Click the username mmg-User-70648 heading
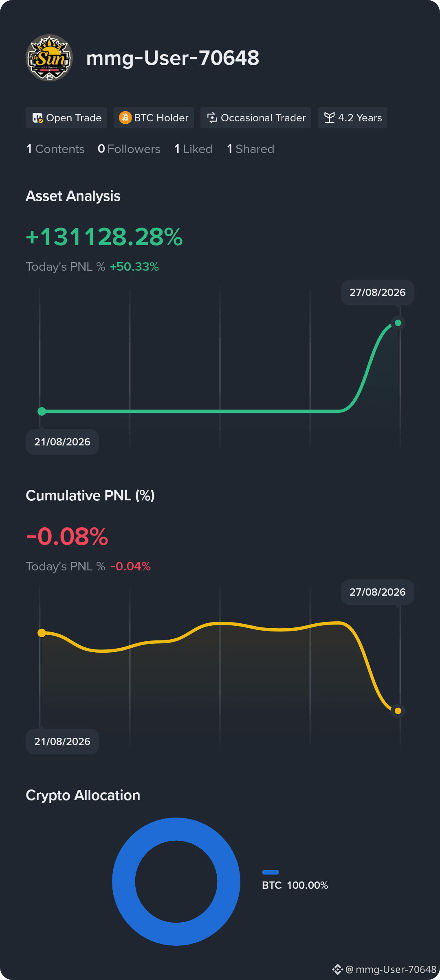Screen dimensions: 440x980 [173, 58]
